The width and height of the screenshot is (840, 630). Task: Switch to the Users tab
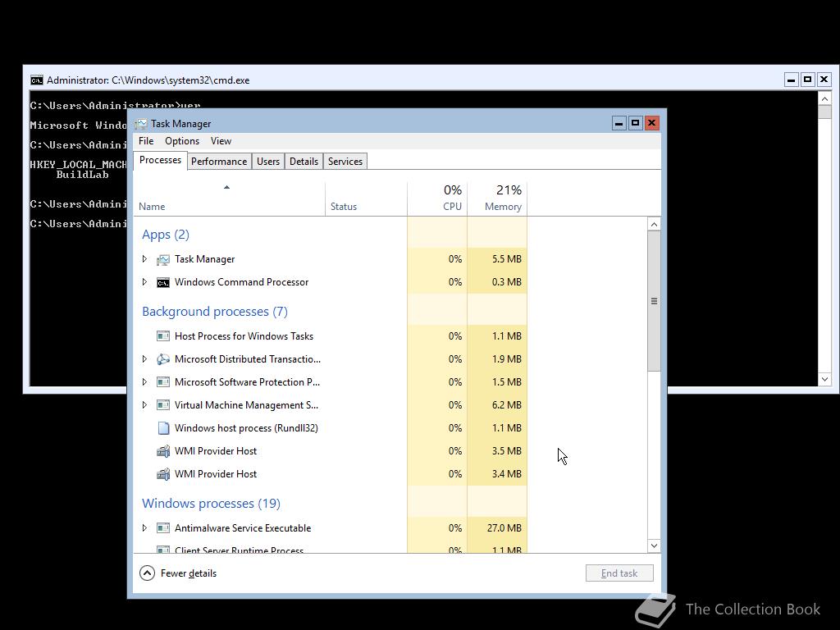[268, 162]
